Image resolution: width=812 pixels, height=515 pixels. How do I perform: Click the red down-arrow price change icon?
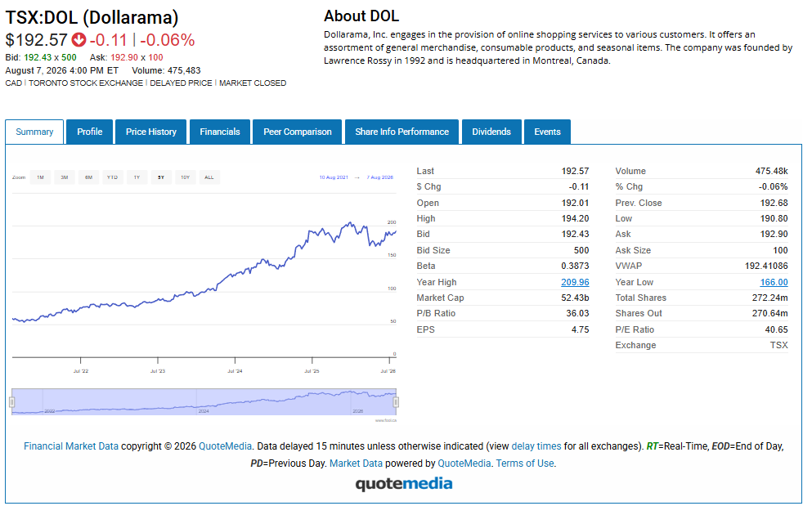tap(79, 39)
